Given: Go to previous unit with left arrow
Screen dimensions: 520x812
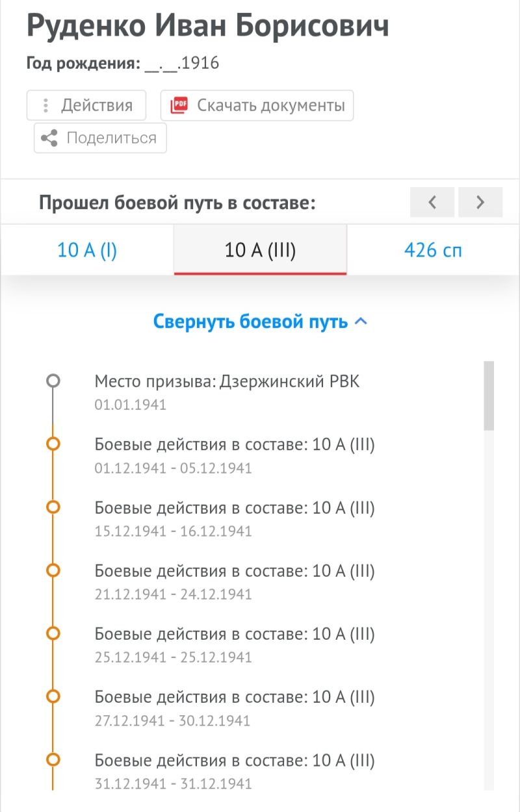Looking at the screenshot, I should pos(432,202).
